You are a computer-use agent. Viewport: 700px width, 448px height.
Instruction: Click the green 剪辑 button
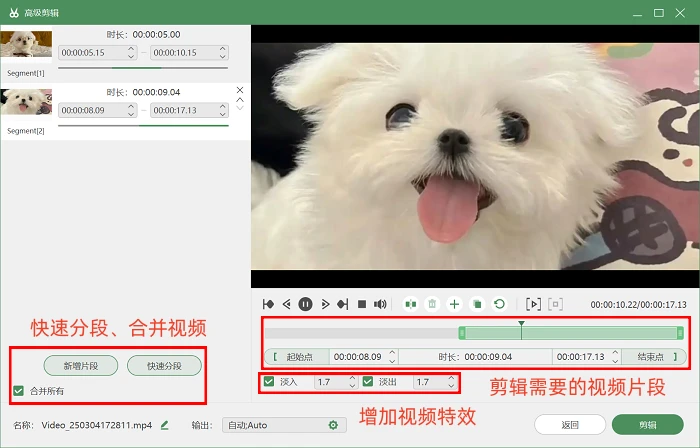click(x=648, y=425)
